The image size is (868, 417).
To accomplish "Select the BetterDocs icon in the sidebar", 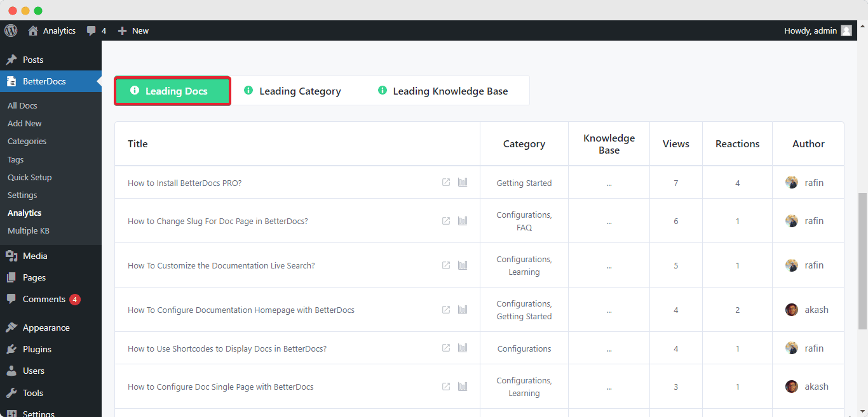I will (x=11, y=81).
